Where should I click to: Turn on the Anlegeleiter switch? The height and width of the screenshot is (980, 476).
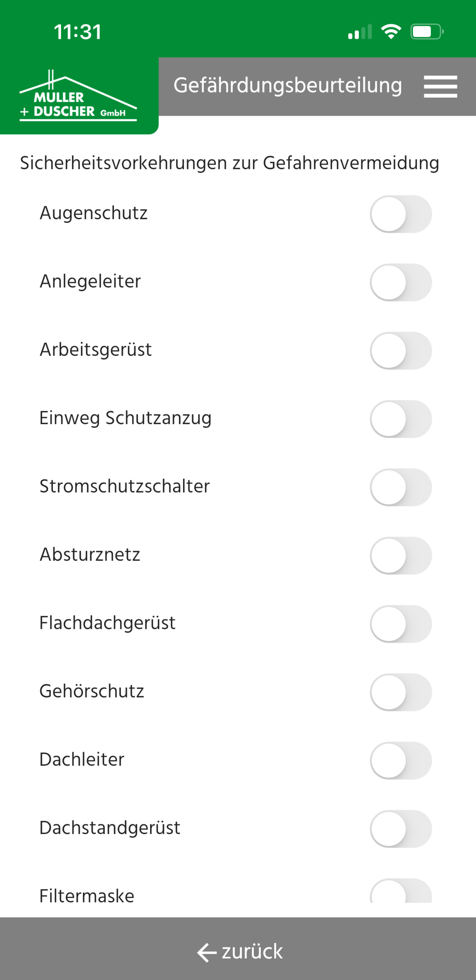click(x=401, y=283)
